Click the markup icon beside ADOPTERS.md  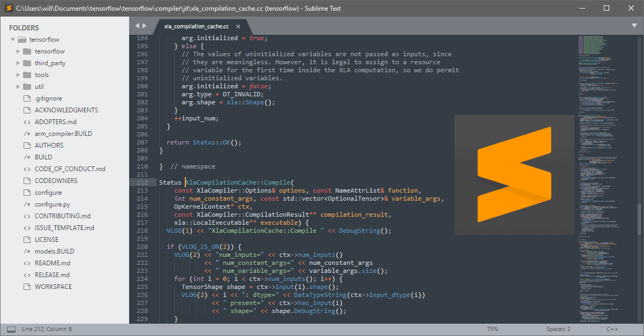(x=27, y=122)
